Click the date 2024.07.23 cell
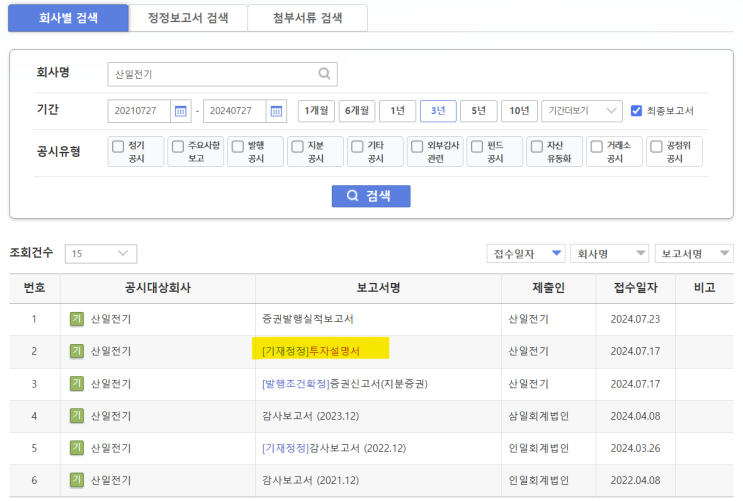 [x=635, y=319]
